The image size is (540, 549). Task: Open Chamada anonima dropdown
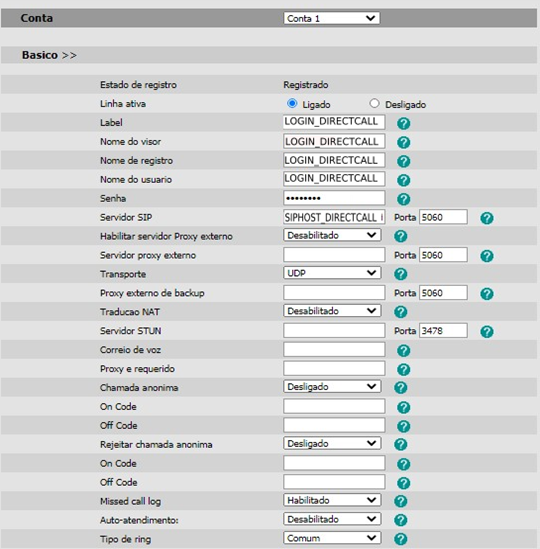click(x=332, y=387)
